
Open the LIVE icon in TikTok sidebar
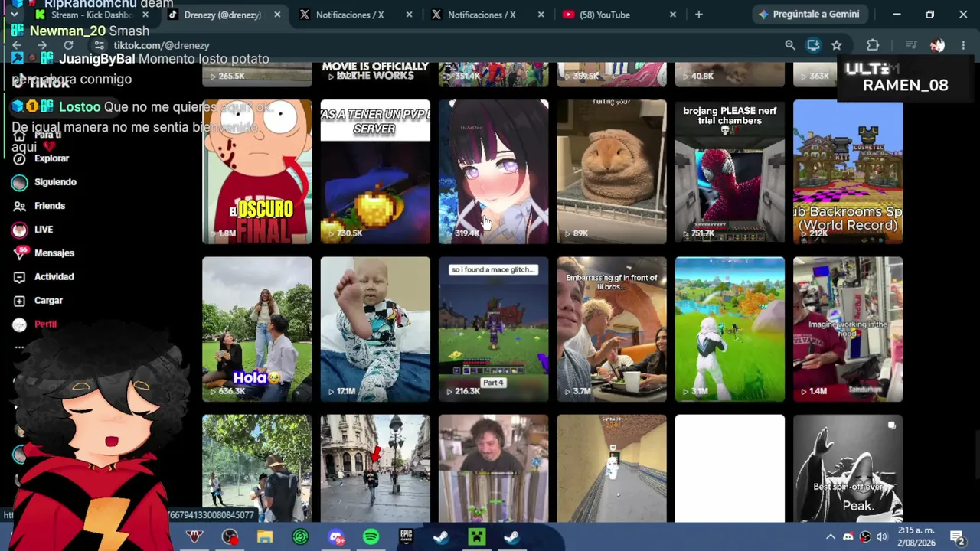[x=19, y=230]
